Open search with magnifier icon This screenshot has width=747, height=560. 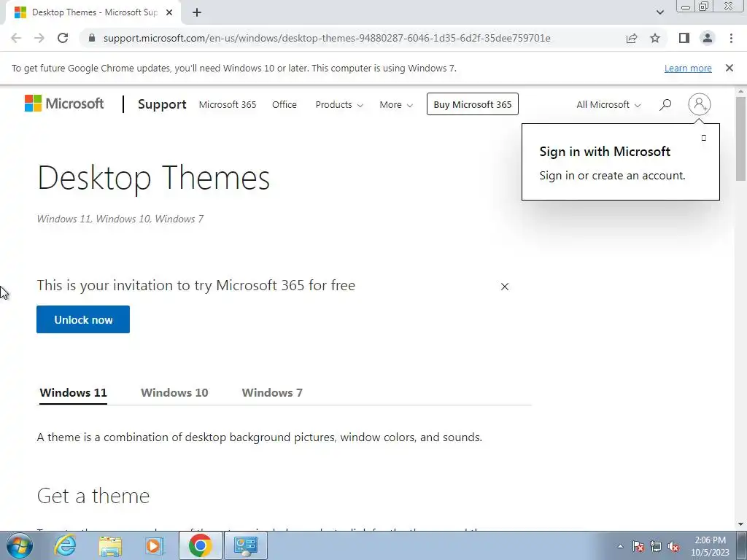665,104
